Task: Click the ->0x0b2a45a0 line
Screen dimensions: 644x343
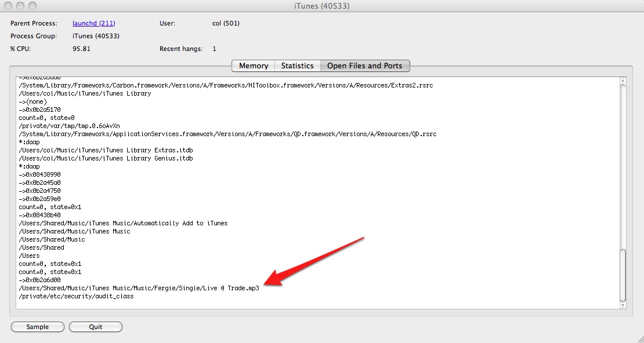Action: click(x=40, y=183)
